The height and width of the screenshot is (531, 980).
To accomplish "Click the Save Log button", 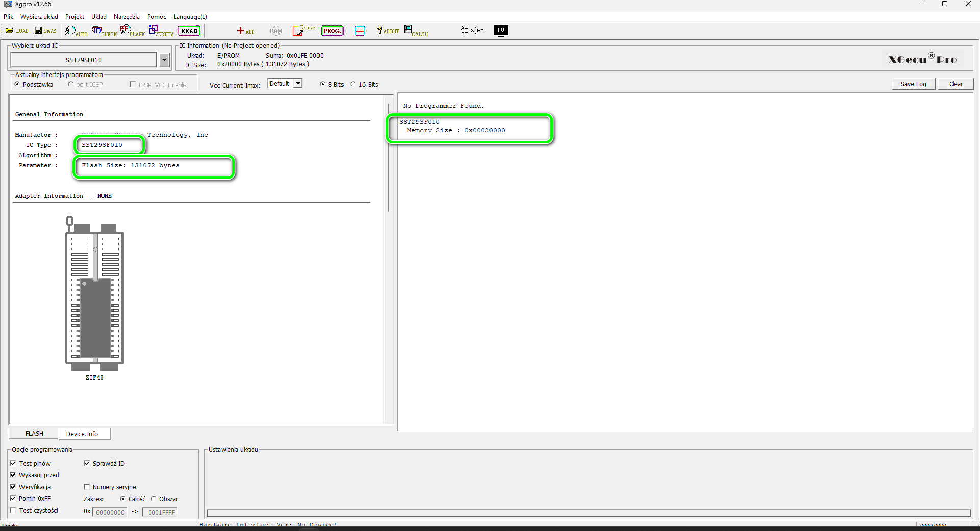I will tap(914, 84).
